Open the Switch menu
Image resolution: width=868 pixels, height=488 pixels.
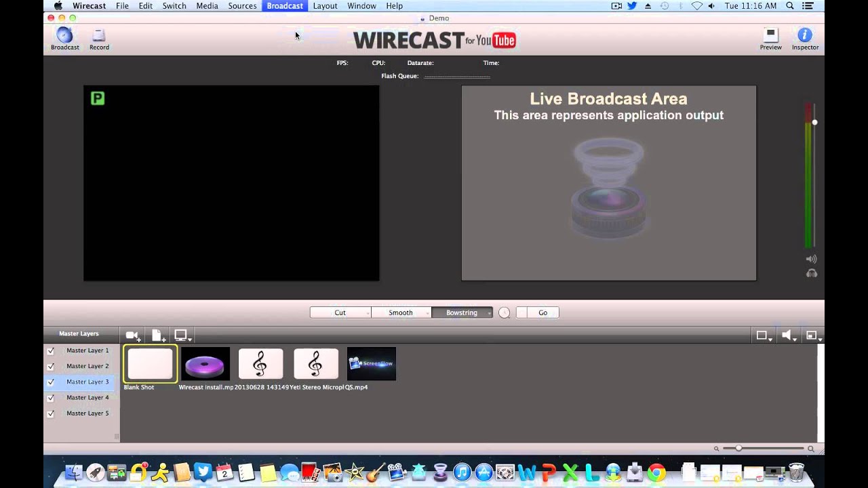174,5
